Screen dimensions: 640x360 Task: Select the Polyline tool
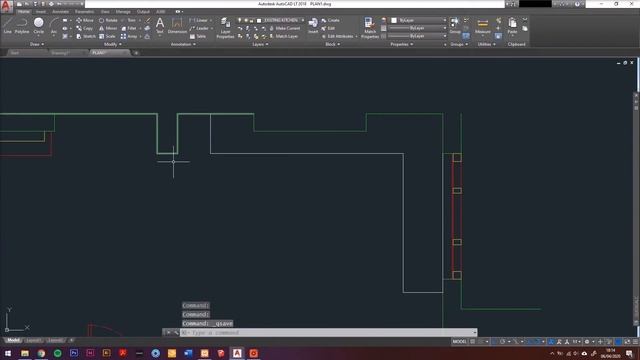(x=22, y=25)
